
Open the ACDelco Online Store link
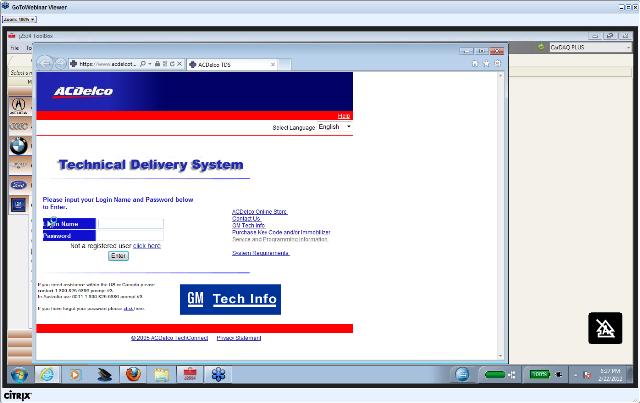[x=260, y=212]
